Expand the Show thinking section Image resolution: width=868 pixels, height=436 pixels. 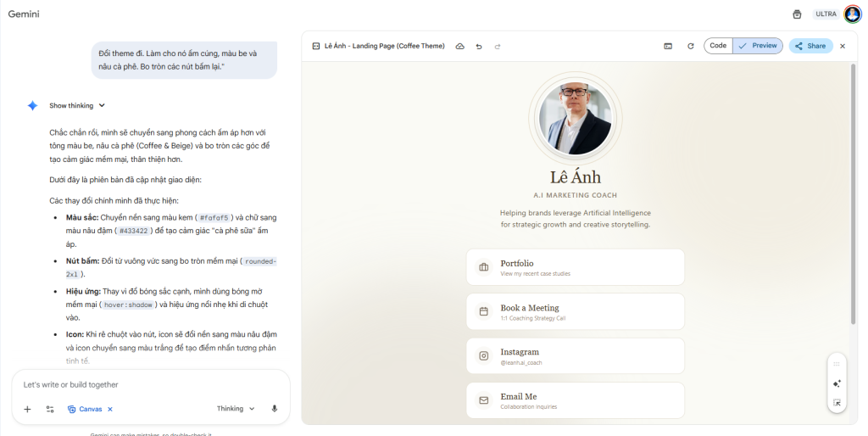[x=76, y=106]
